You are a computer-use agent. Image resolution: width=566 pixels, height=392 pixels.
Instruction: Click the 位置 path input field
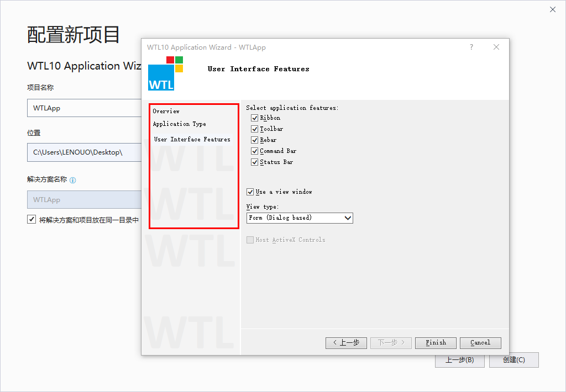coord(84,152)
